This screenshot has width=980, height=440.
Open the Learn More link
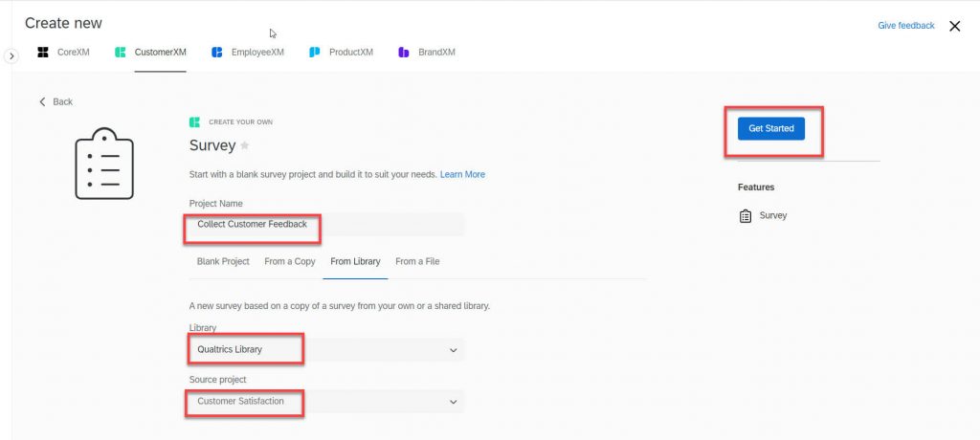coord(462,174)
